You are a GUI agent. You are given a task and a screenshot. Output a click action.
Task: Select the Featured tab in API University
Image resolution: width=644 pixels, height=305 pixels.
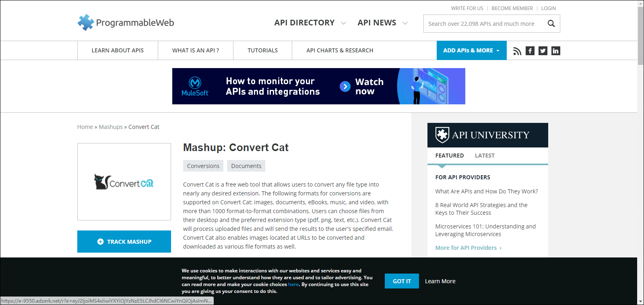tap(449, 156)
